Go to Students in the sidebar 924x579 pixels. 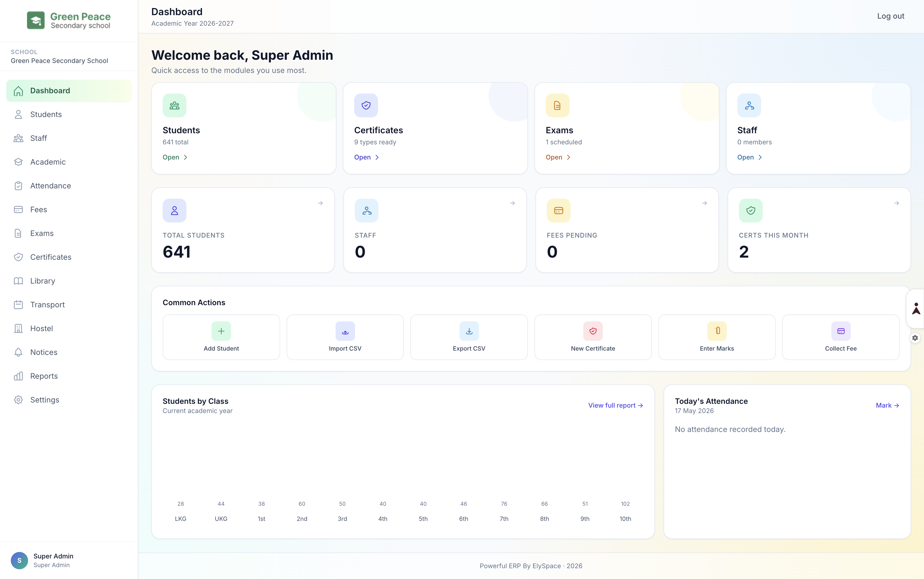[x=69, y=115]
